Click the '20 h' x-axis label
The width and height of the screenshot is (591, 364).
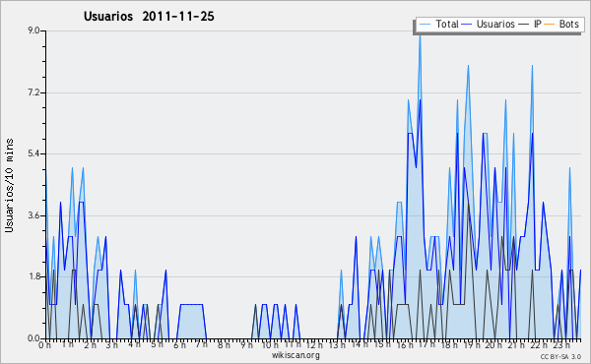pos(493,344)
